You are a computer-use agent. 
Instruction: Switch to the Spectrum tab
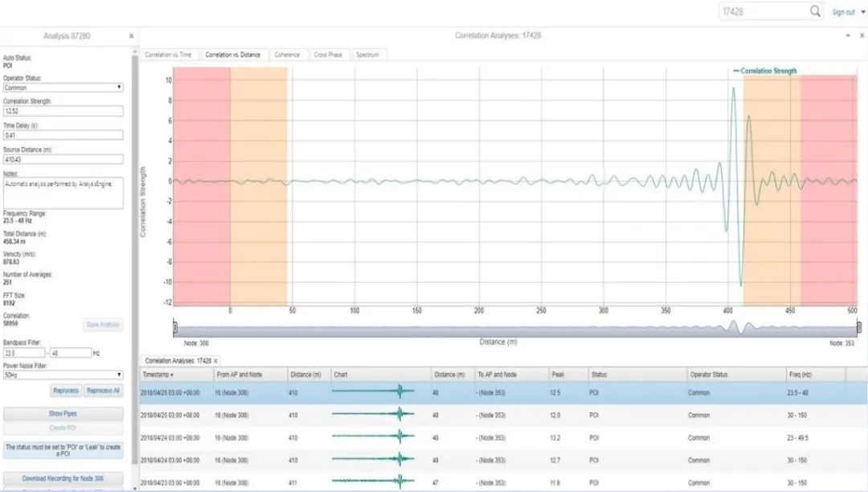pyautogui.click(x=367, y=55)
